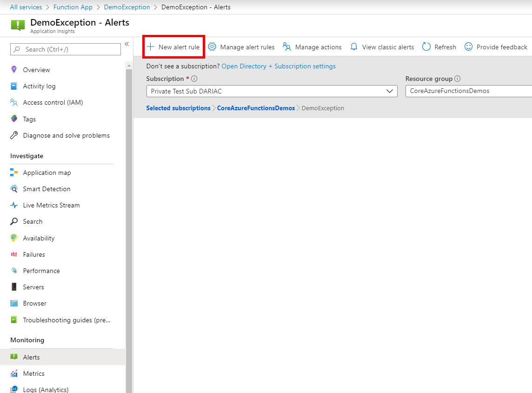Click the sidebar Search (Ctrl+/) field
The height and width of the screenshot is (393, 532).
tap(66, 49)
